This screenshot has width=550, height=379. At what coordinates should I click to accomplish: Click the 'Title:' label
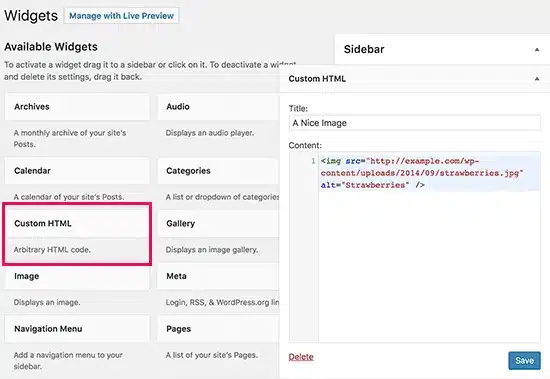click(298, 109)
